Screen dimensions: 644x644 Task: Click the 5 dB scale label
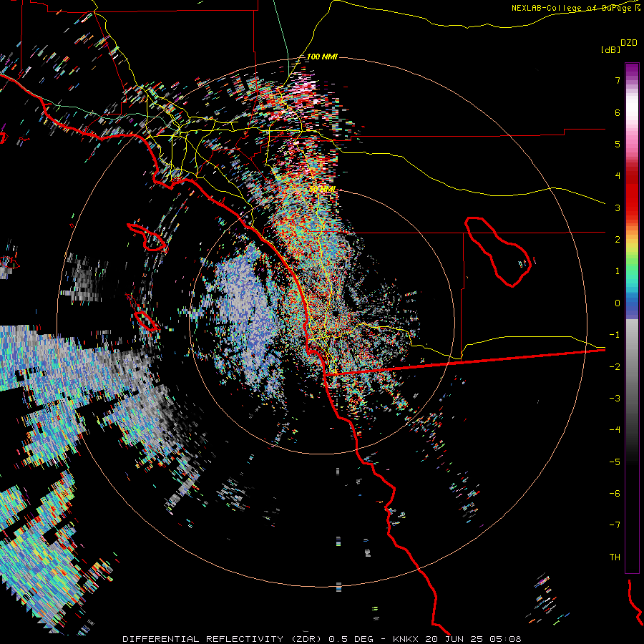point(618,144)
